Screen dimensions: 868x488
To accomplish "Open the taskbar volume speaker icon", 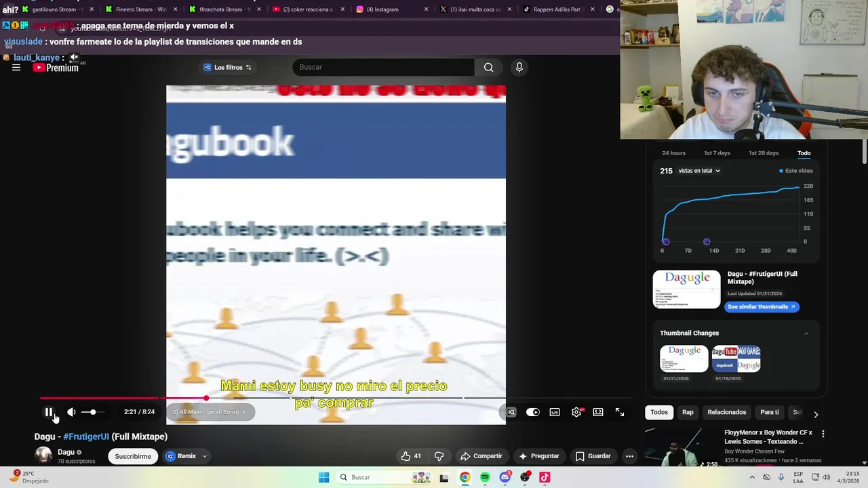I will (x=826, y=477).
